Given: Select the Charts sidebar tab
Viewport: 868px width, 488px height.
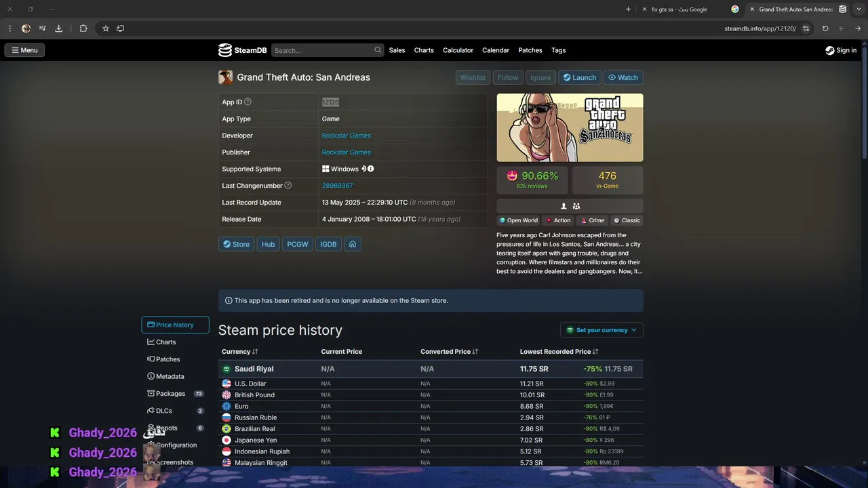Looking at the screenshot, I should pos(175,342).
